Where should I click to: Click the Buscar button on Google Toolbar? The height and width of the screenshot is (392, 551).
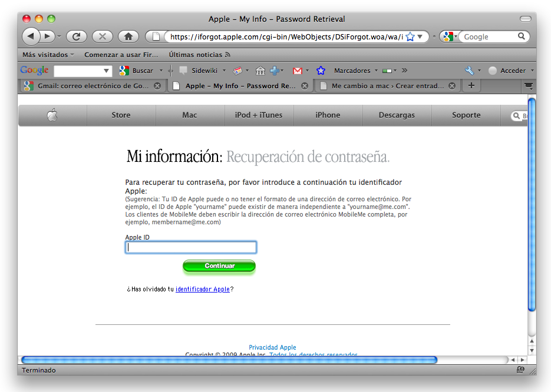(x=137, y=71)
